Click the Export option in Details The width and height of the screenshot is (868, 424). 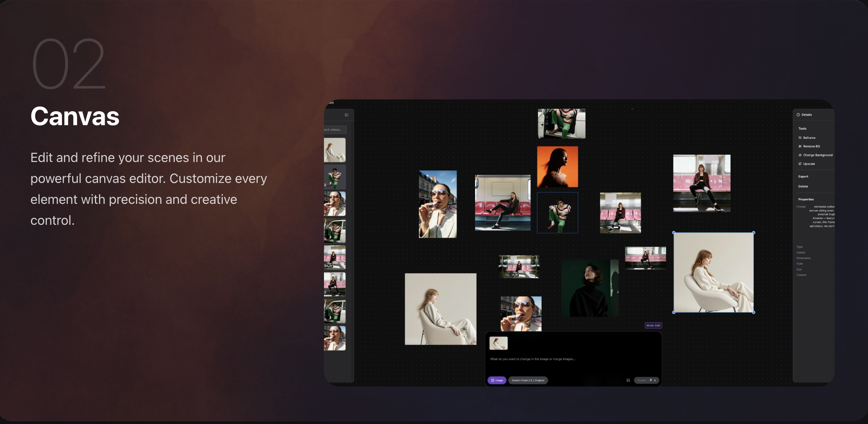click(x=803, y=176)
